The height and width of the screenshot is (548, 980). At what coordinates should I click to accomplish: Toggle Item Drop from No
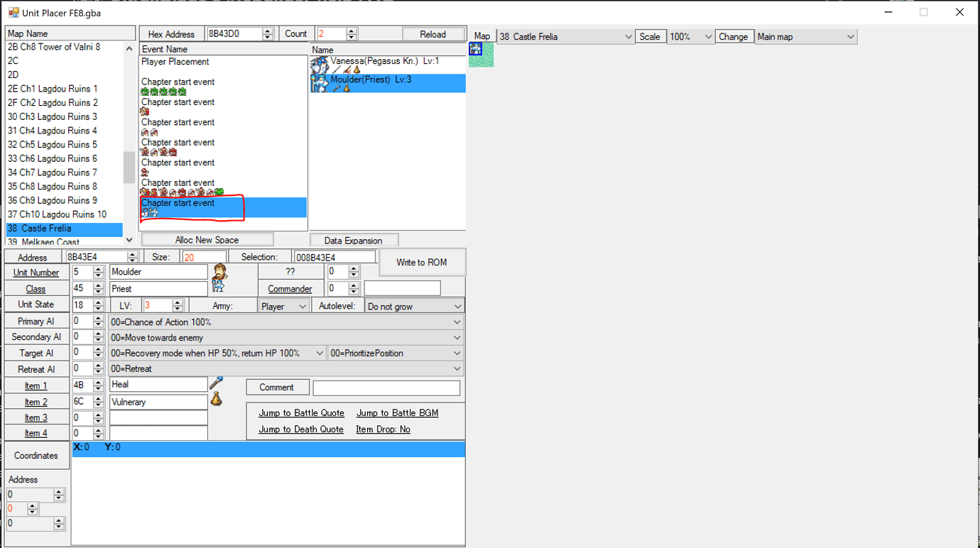pyautogui.click(x=383, y=429)
